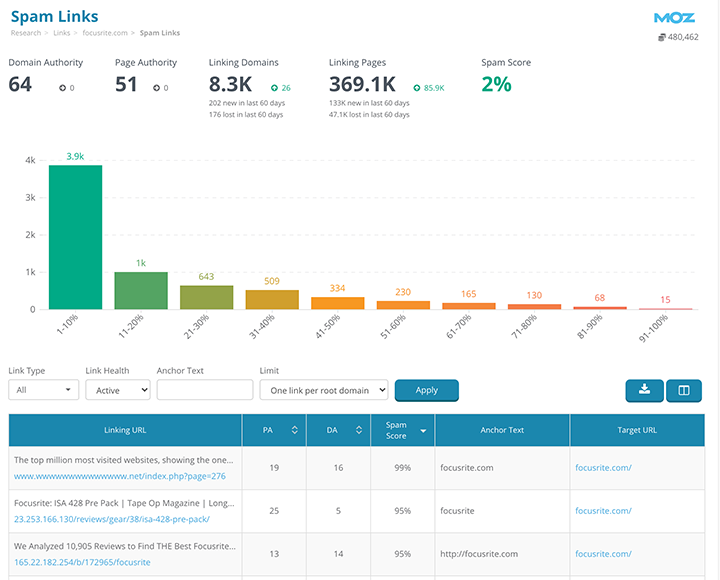Open the Links breadcrumb item
Image resolution: width=720 pixels, height=580 pixels.
pos(62,33)
